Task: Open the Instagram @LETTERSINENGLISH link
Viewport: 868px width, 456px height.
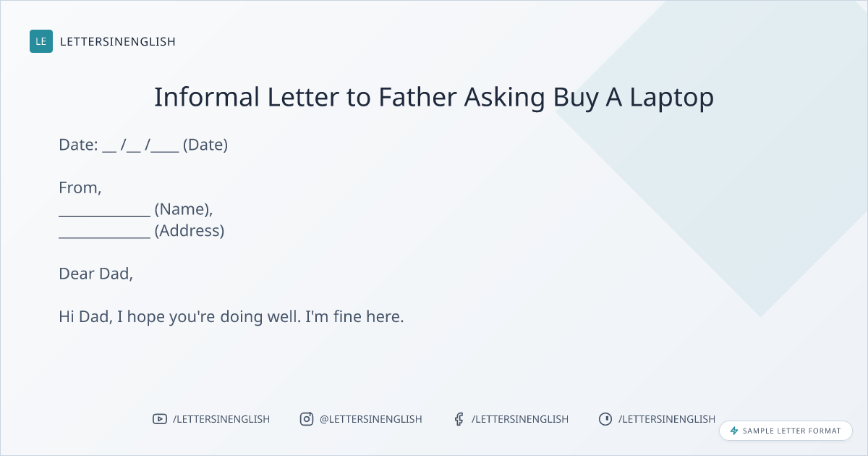Action: (x=371, y=419)
